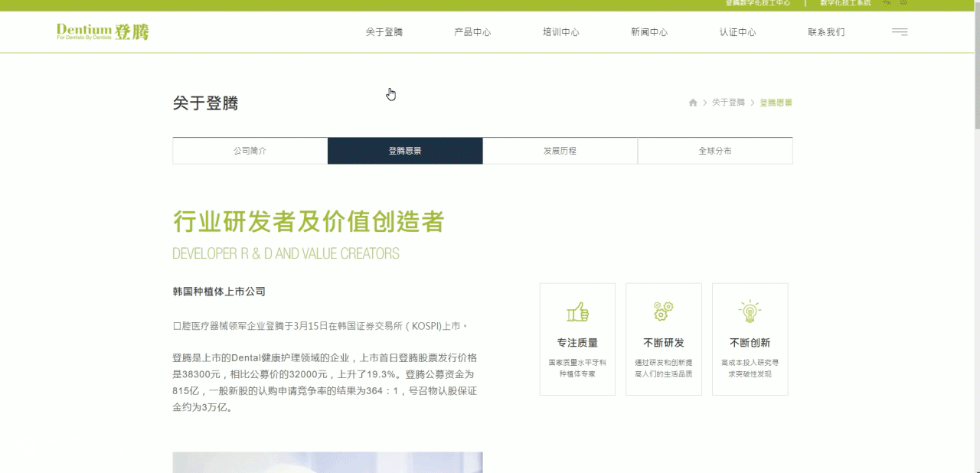Screen dimensions: 980x473
Task: Click the 登腾数字化技工中心 top bar link
Action: (758, 3)
